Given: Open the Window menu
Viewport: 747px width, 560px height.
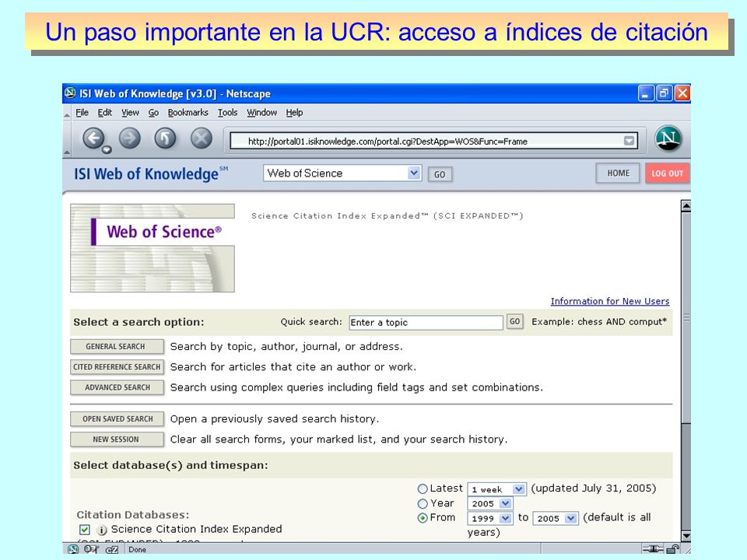Looking at the screenshot, I should click(x=261, y=112).
